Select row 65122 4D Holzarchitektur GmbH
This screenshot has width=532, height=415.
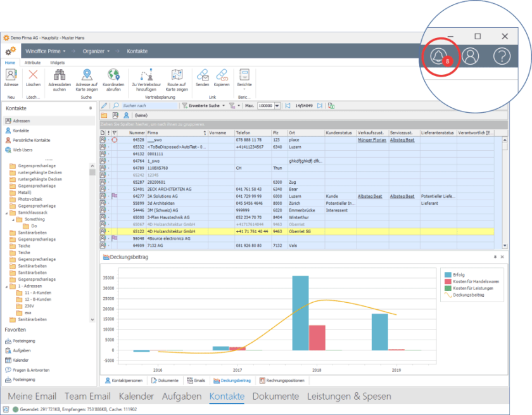(297, 231)
